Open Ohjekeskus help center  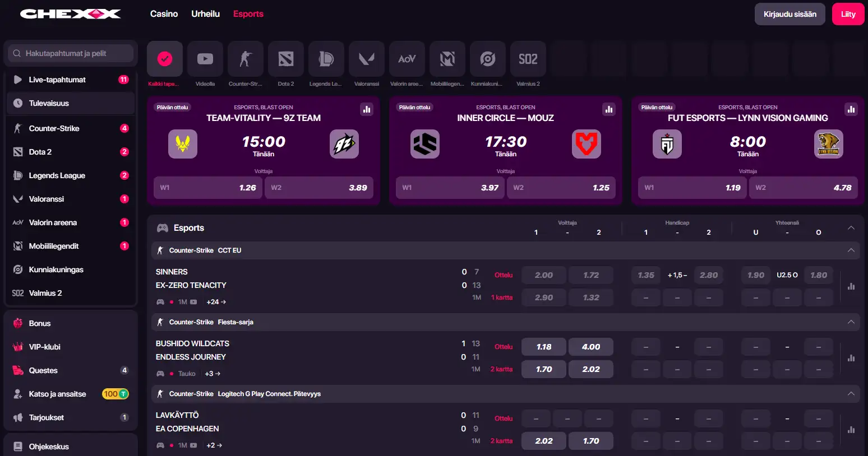coord(71,446)
